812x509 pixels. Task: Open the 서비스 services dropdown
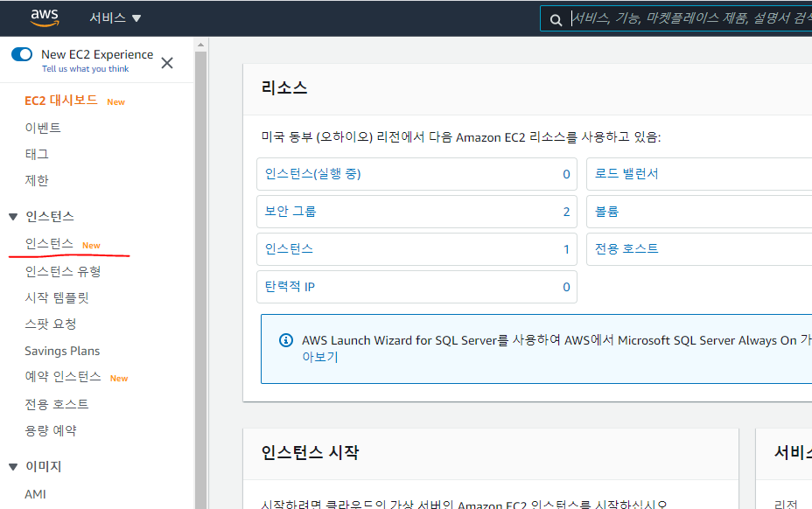tap(115, 18)
